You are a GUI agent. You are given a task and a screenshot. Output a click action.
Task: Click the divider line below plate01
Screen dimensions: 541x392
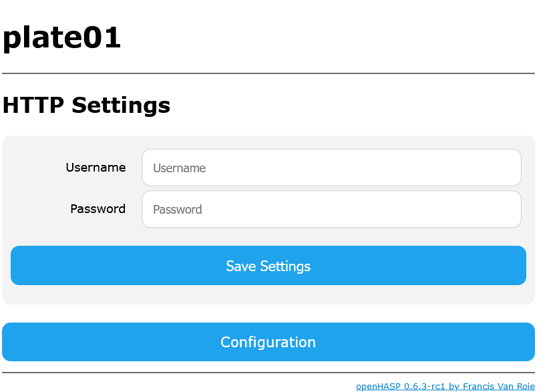click(x=268, y=73)
